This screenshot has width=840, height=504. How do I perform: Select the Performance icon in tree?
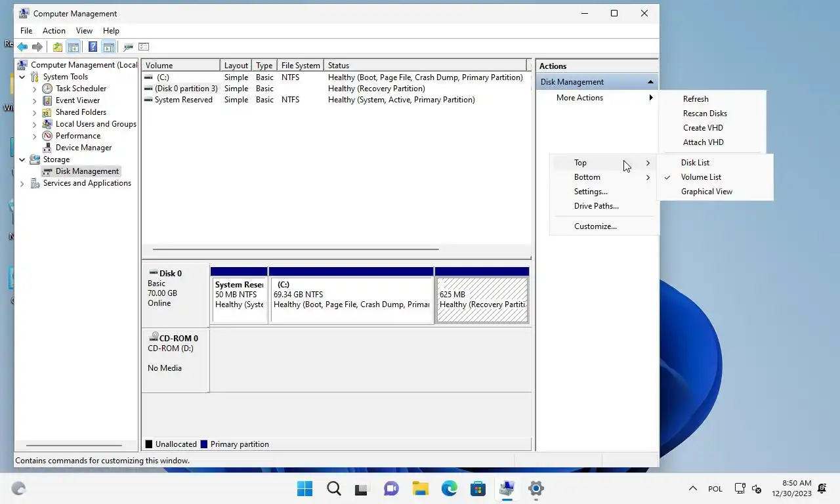coord(47,136)
